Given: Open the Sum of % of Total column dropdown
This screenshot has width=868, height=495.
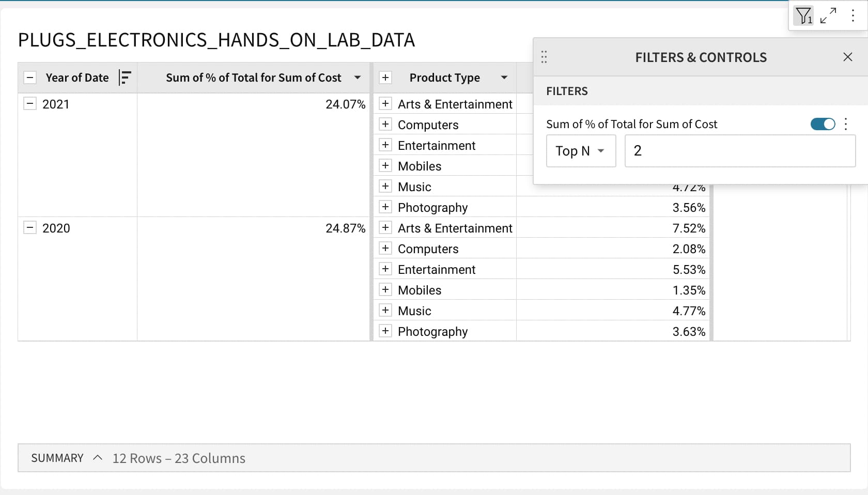Looking at the screenshot, I should click(358, 78).
